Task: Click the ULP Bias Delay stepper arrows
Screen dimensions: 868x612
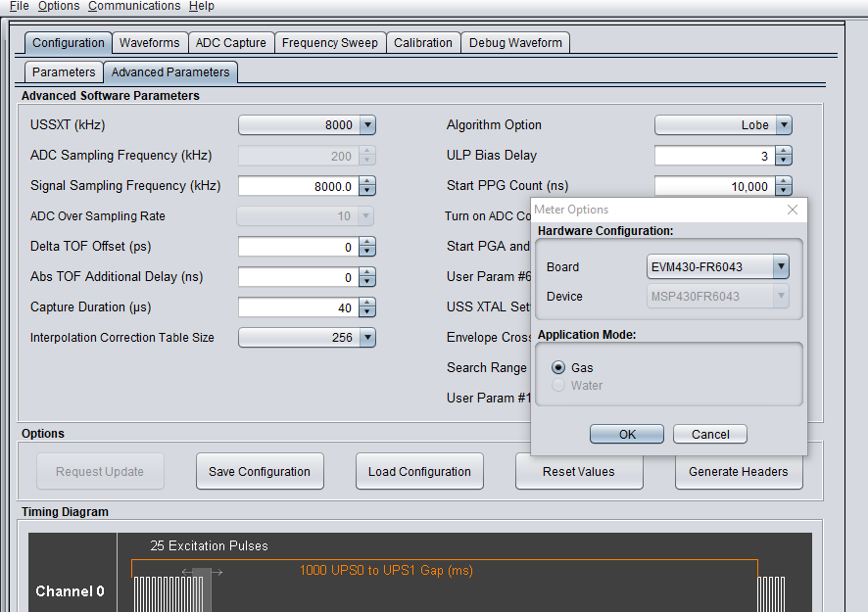Action: point(783,156)
